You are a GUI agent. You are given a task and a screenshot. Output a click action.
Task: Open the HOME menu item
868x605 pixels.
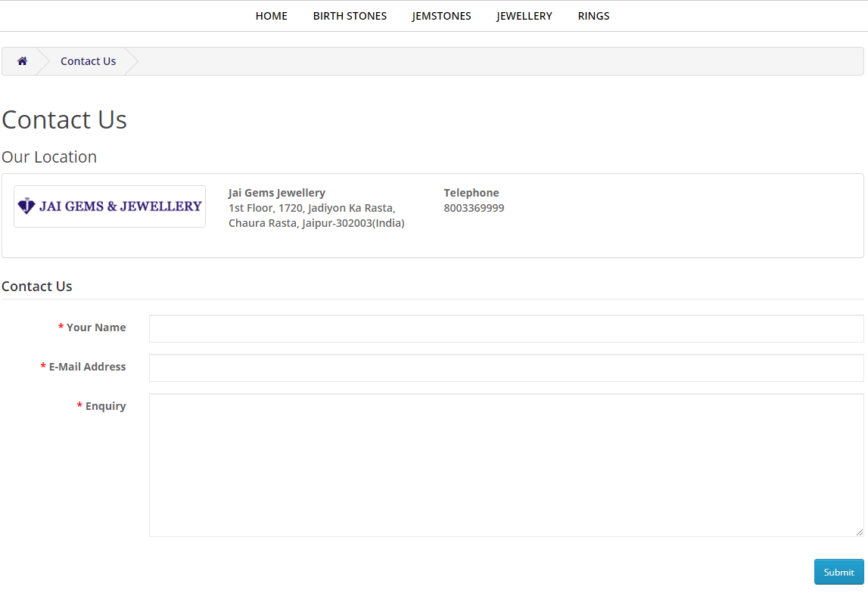point(271,16)
